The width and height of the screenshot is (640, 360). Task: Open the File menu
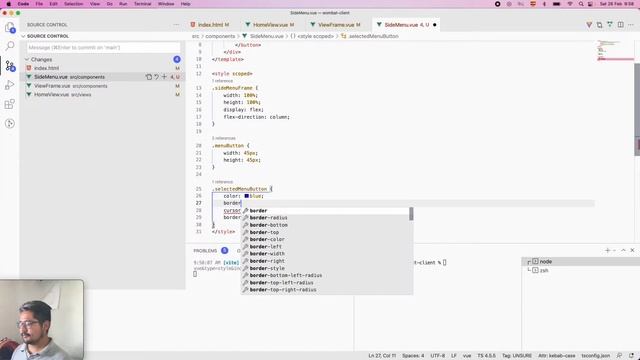coord(39,4)
